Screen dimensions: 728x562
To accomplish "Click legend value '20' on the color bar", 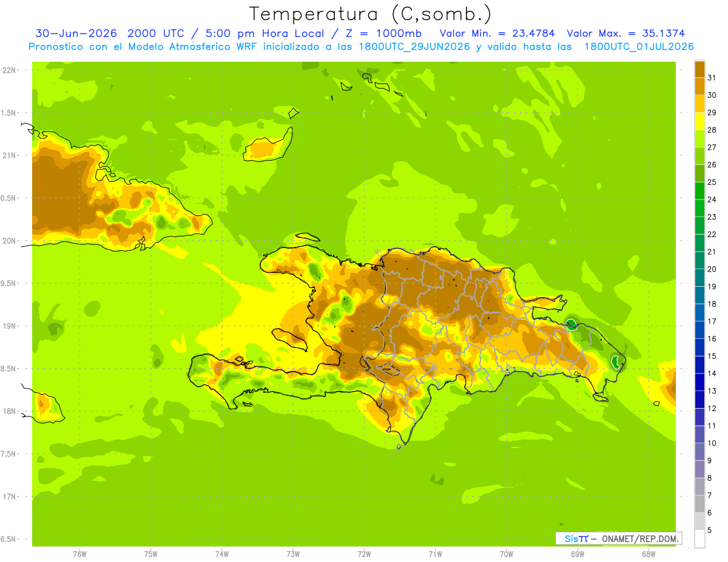I will [712, 269].
